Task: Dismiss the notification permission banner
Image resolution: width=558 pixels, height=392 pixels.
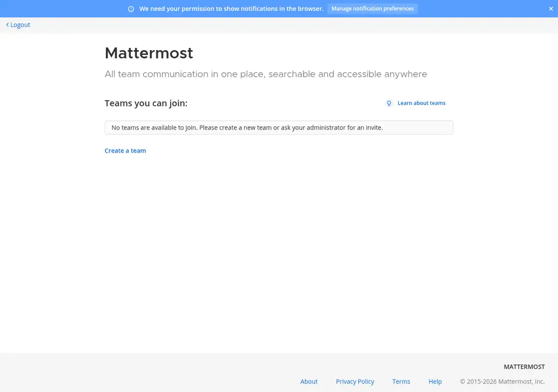Action: pos(551,9)
